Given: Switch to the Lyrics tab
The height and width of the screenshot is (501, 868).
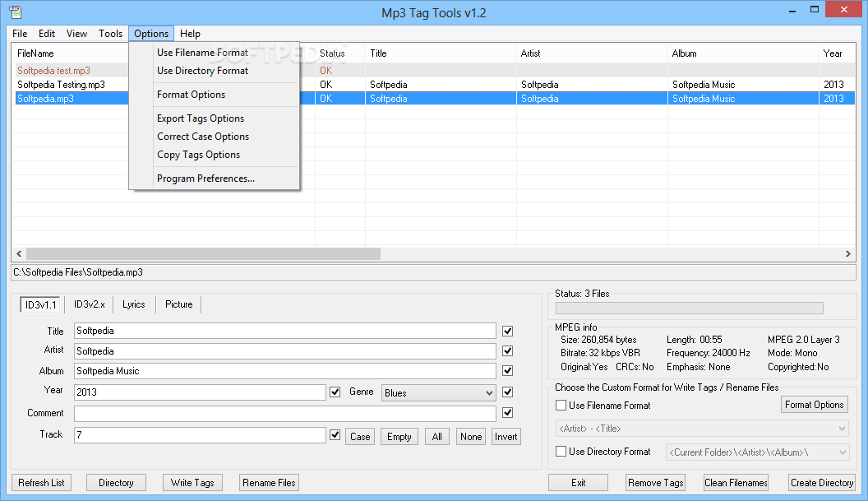Looking at the screenshot, I should click(x=134, y=304).
